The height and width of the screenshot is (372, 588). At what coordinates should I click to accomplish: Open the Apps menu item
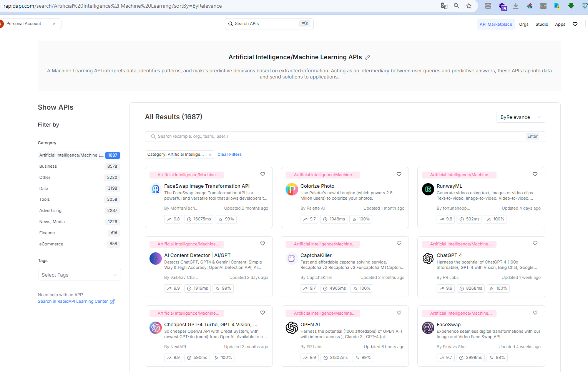pyautogui.click(x=560, y=24)
